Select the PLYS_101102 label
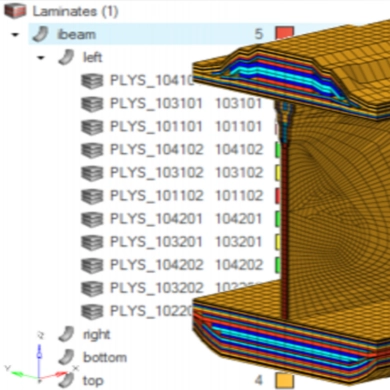 point(157,196)
